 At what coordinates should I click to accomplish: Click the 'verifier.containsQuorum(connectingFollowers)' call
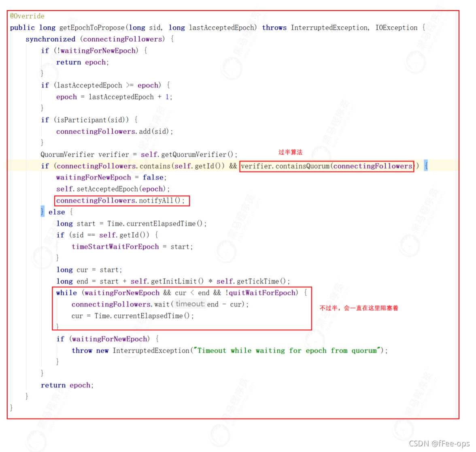tap(328, 166)
